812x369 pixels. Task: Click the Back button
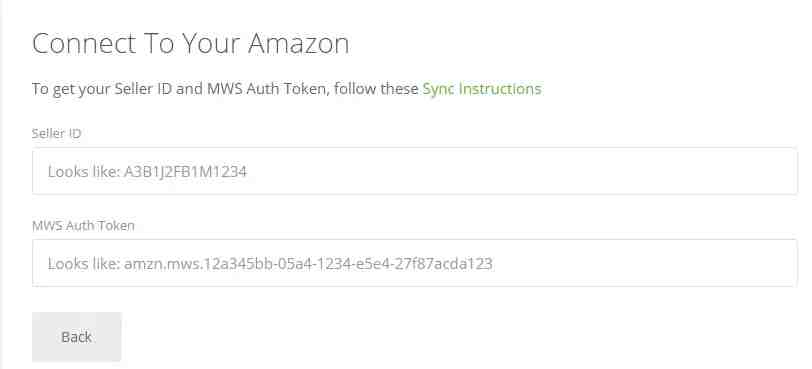77,337
